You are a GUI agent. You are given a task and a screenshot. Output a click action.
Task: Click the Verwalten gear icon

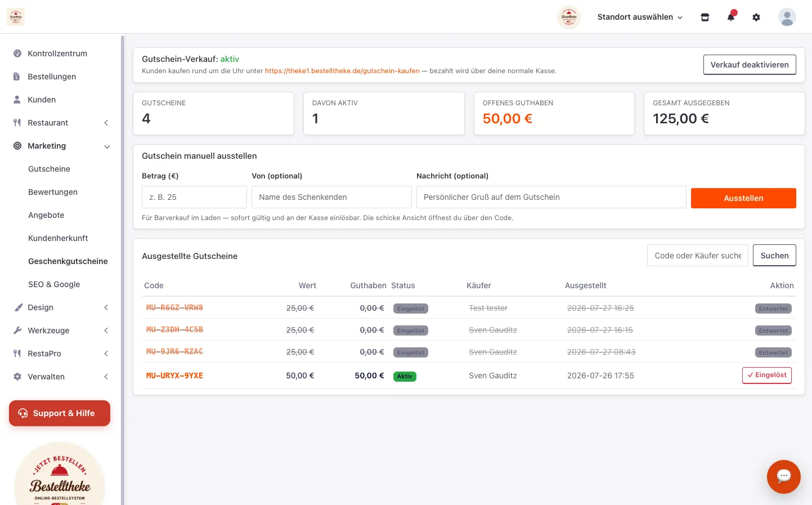click(x=17, y=377)
